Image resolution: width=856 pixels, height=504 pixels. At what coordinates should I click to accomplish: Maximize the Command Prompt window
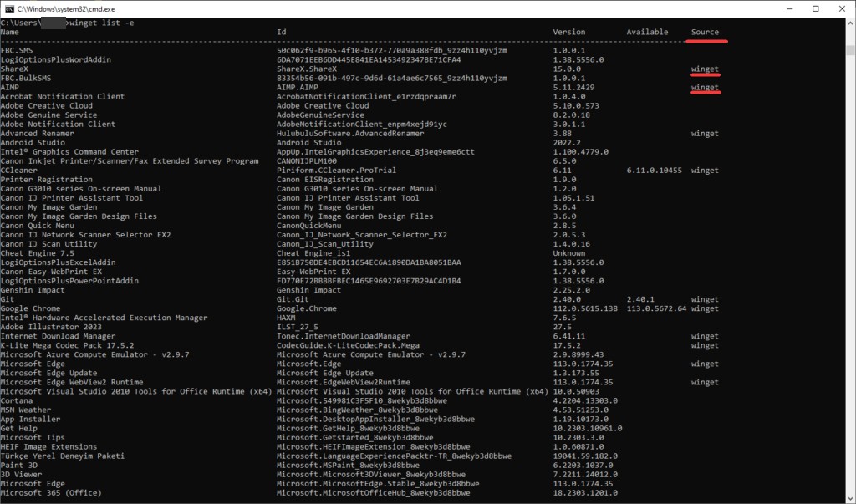[x=815, y=8]
